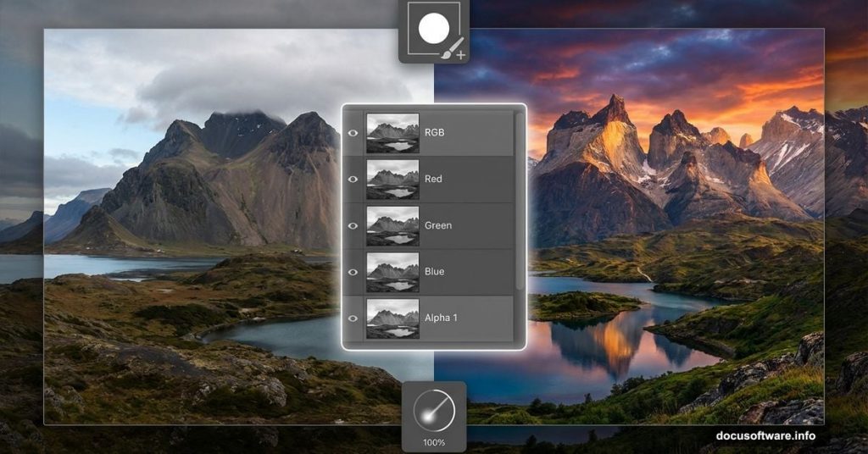
Task: Click the Green channel thumbnail
Action: 392,225
